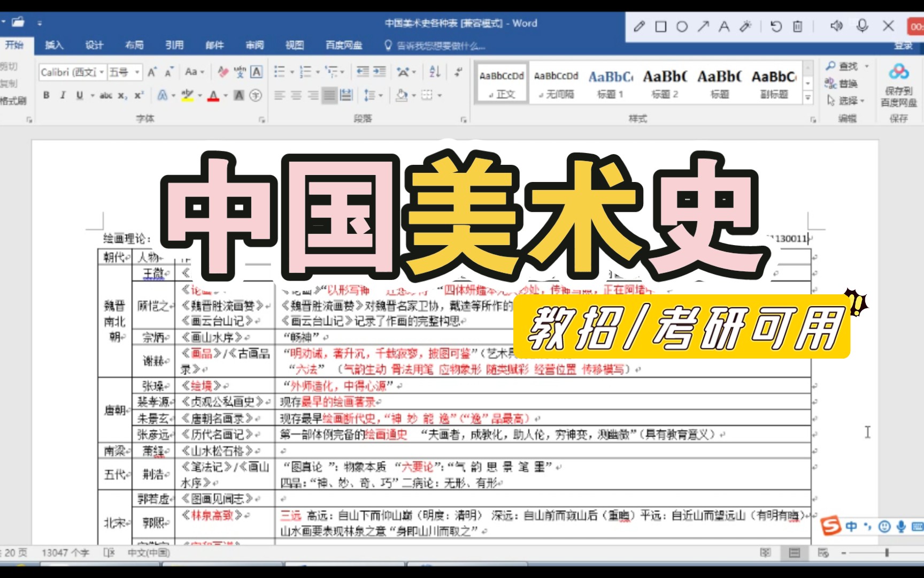The height and width of the screenshot is (578, 924).
Task: Close the annotation toolbar
Action: tap(888, 26)
